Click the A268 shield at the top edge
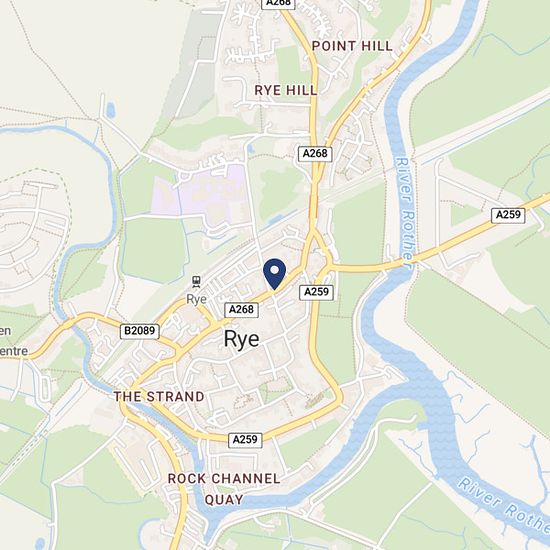Viewport: 550px width, 550px height. coord(279,4)
